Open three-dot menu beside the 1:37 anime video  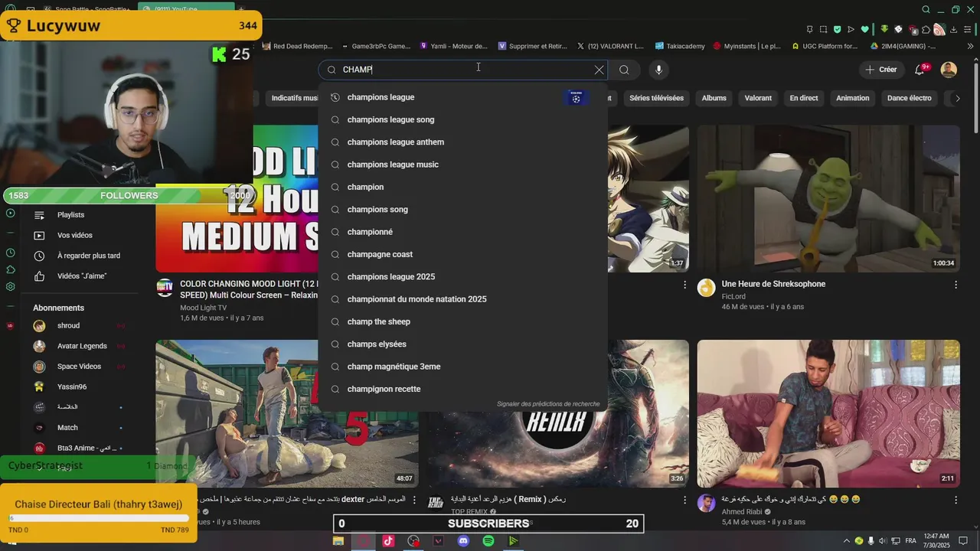tap(684, 285)
